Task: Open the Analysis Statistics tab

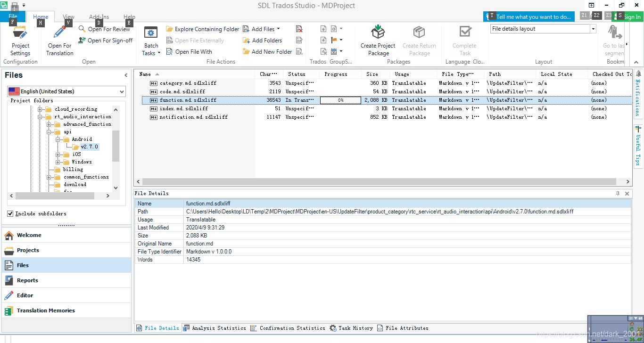Action: click(x=215, y=328)
